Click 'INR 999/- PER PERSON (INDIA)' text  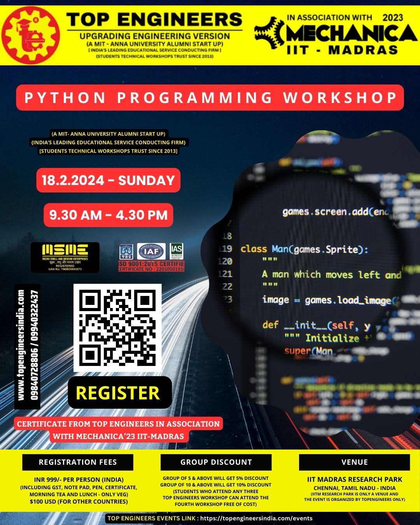(x=79, y=479)
